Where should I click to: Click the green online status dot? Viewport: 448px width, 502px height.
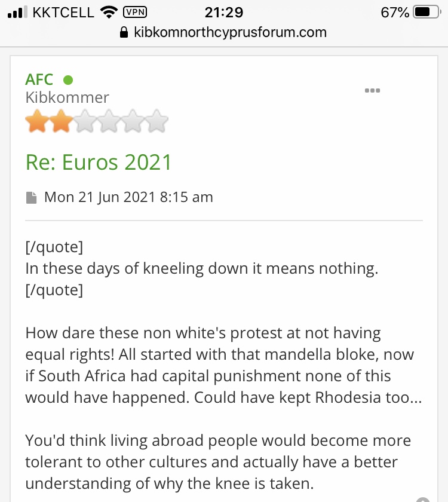[67, 79]
